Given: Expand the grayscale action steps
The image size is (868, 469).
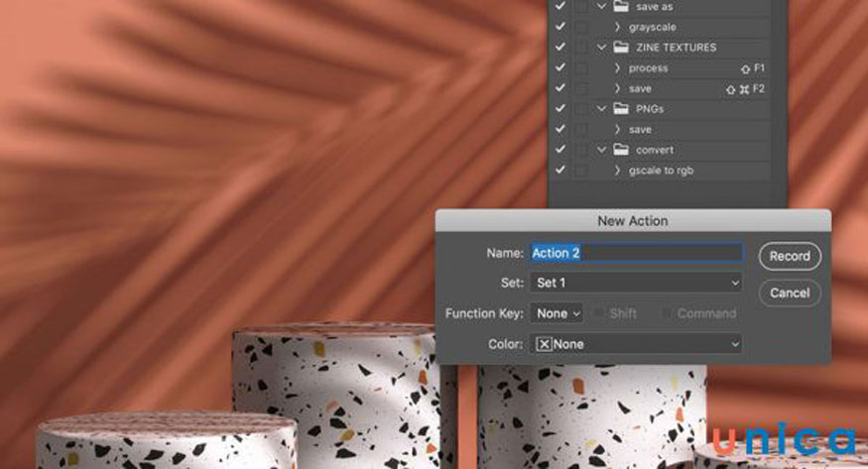Looking at the screenshot, I should pyautogui.click(x=617, y=27).
